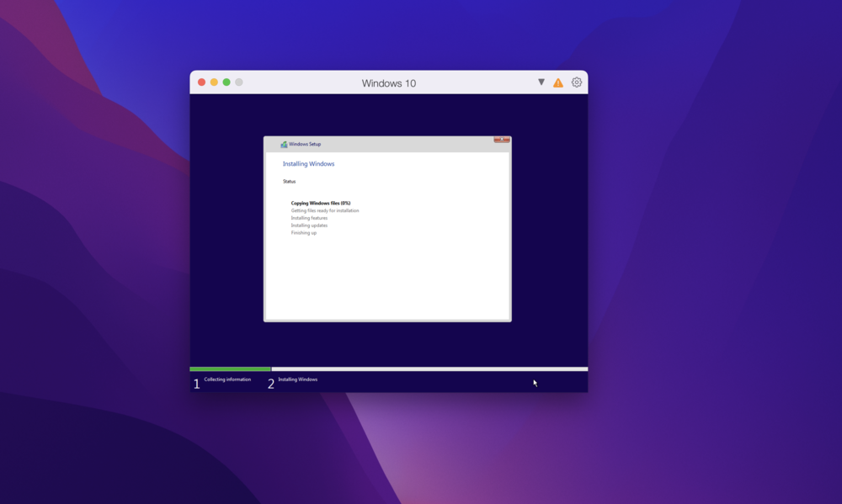The image size is (842, 504).
Task: Select the Getting files ready for installation line
Action: [x=325, y=210]
